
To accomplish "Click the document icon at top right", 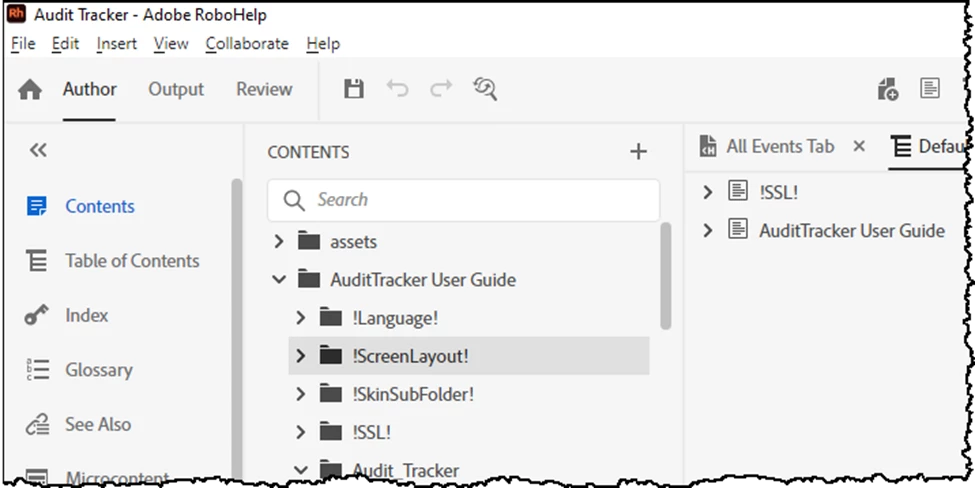I will pyautogui.click(x=930, y=88).
